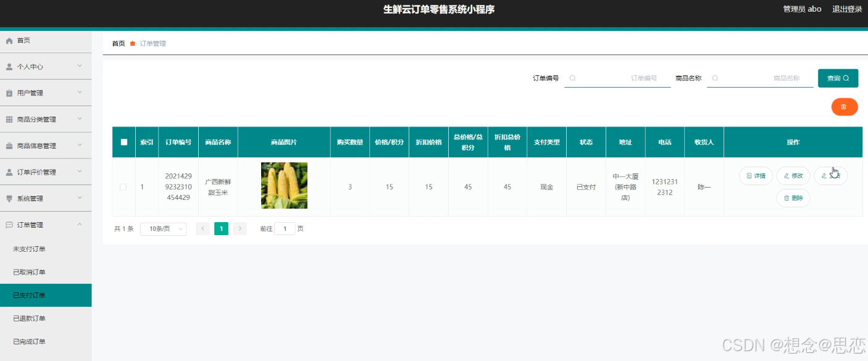868x361 pixels.
Task: Focus the 商品名称 search input
Action: [760, 78]
